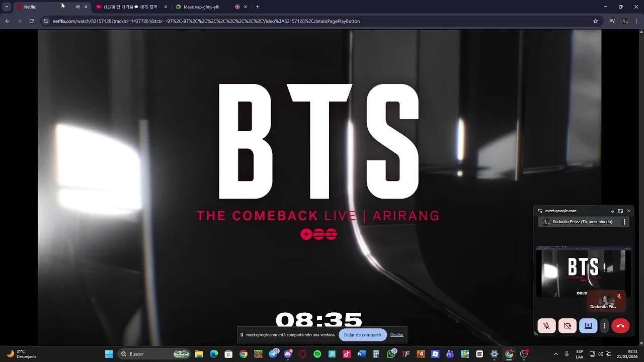Open Darianita Perez tile options menu
Image resolution: width=644 pixels, height=362 pixels.
point(624,222)
